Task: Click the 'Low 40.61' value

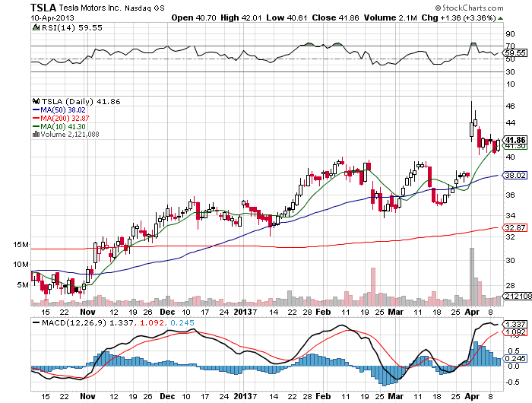Action: [x=287, y=17]
